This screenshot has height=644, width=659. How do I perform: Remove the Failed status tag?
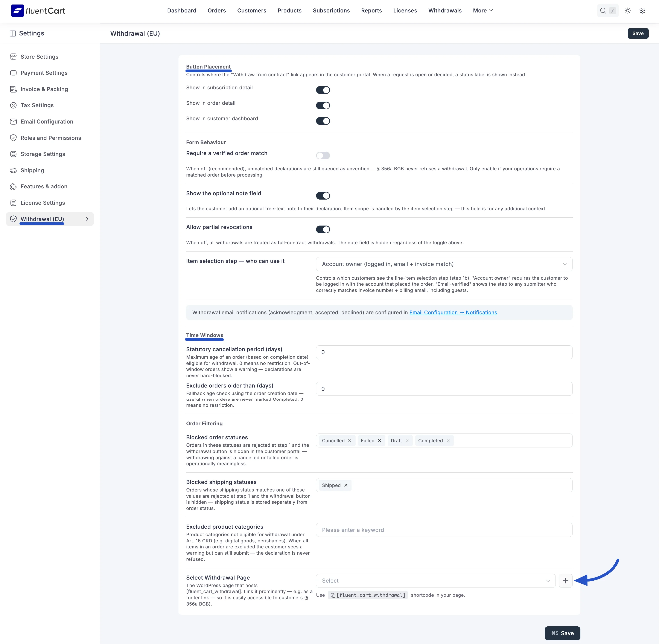coord(379,440)
